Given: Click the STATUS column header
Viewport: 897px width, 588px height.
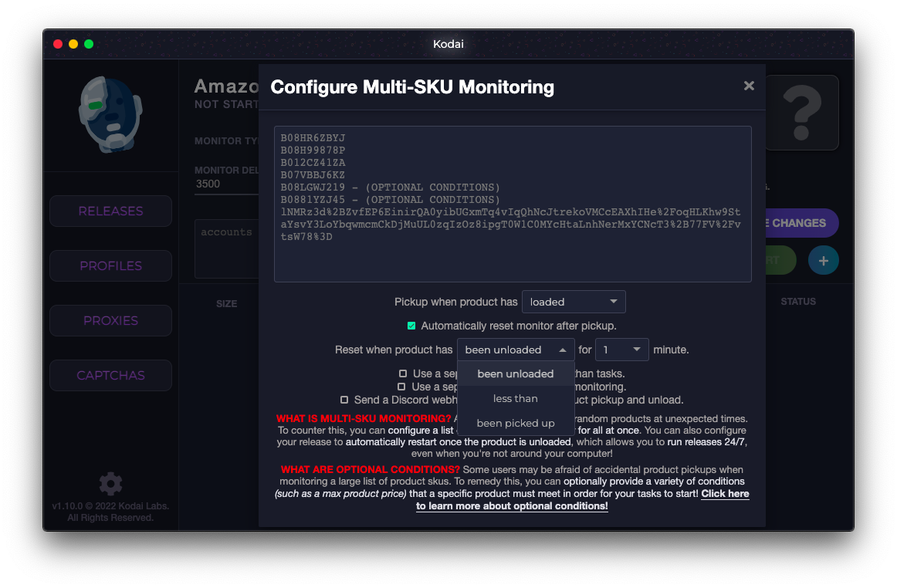Looking at the screenshot, I should click(x=798, y=302).
